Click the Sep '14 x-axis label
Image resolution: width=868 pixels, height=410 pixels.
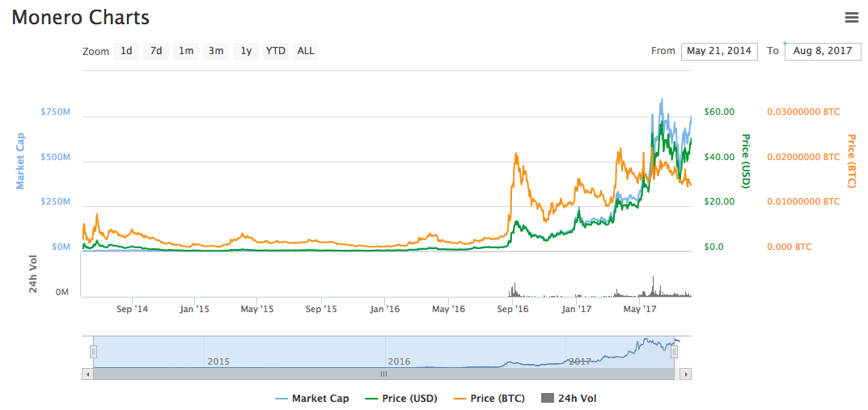(x=134, y=309)
